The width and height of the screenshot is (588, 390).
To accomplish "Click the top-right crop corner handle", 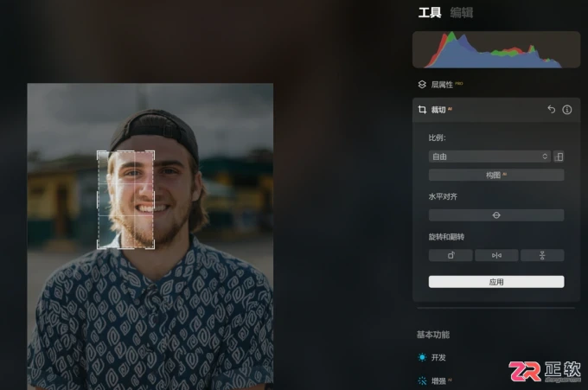I will (x=154, y=152).
